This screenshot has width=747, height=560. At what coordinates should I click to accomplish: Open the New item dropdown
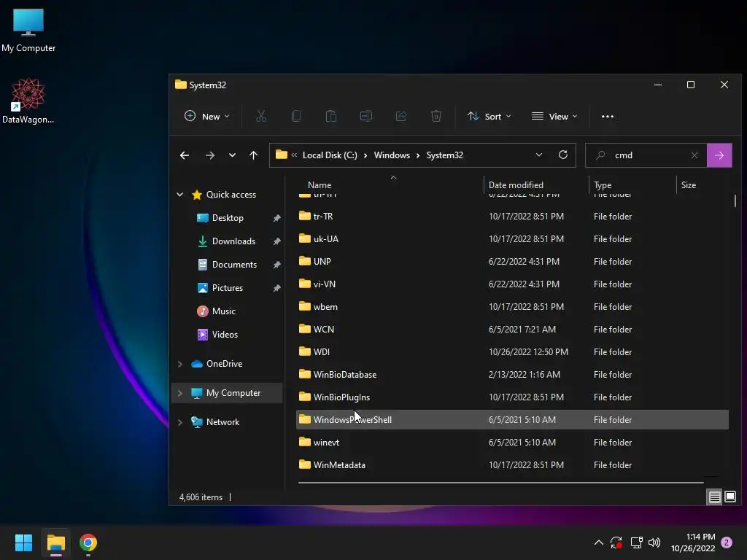206,116
